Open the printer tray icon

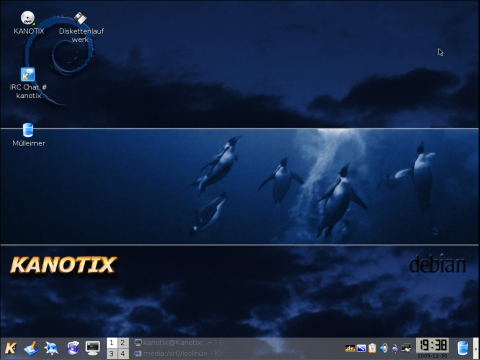tap(406, 348)
